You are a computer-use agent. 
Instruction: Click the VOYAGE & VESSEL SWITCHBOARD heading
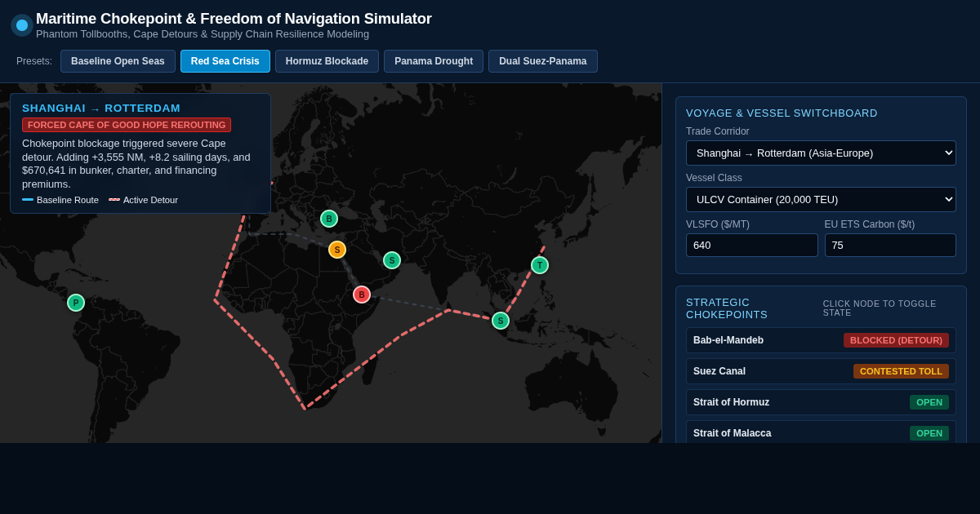[x=782, y=113]
